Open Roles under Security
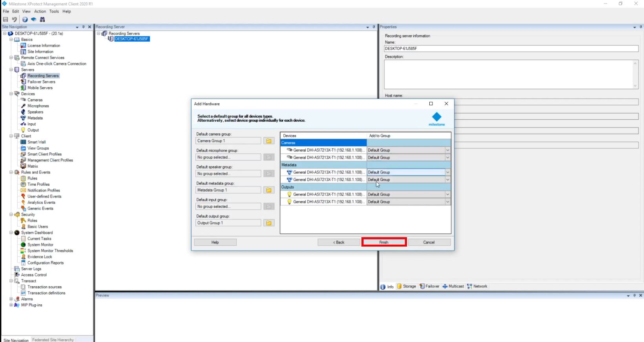 [x=32, y=221]
